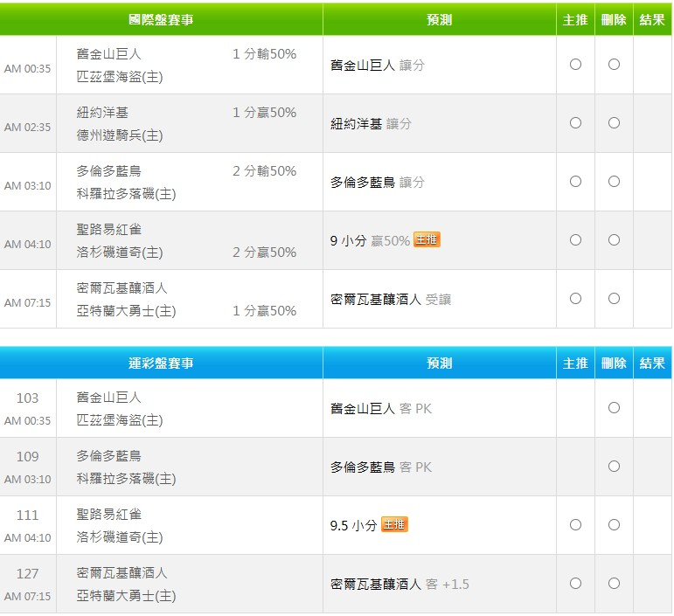The height and width of the screenshot is (616, 674).
Task: Select 主推 radio for 9.5 小分 row
Action: click(575, 524)
